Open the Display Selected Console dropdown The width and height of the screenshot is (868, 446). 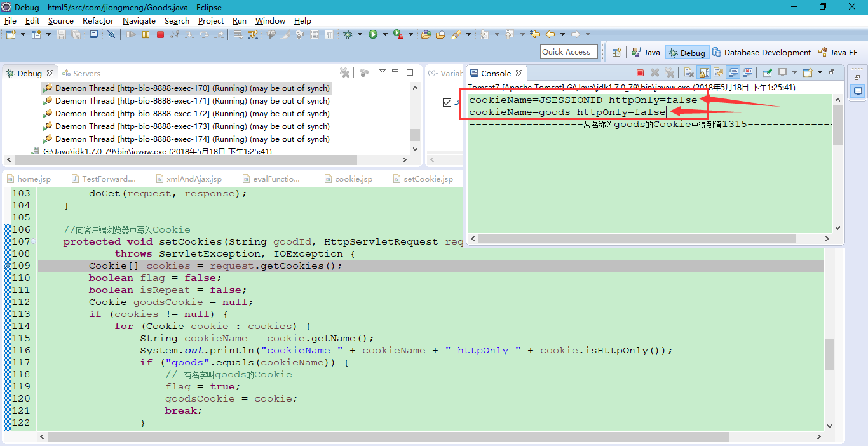coord(795,72)
